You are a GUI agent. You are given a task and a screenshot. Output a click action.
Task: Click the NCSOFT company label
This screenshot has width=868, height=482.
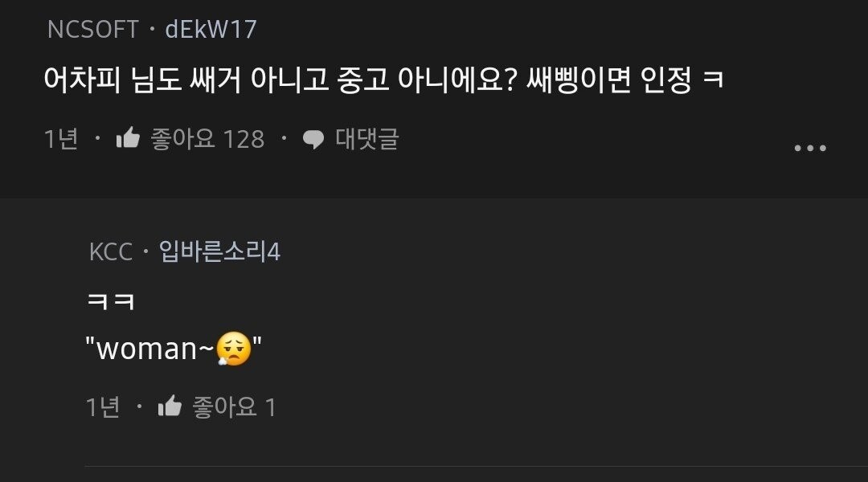click(x=93, y=30)
